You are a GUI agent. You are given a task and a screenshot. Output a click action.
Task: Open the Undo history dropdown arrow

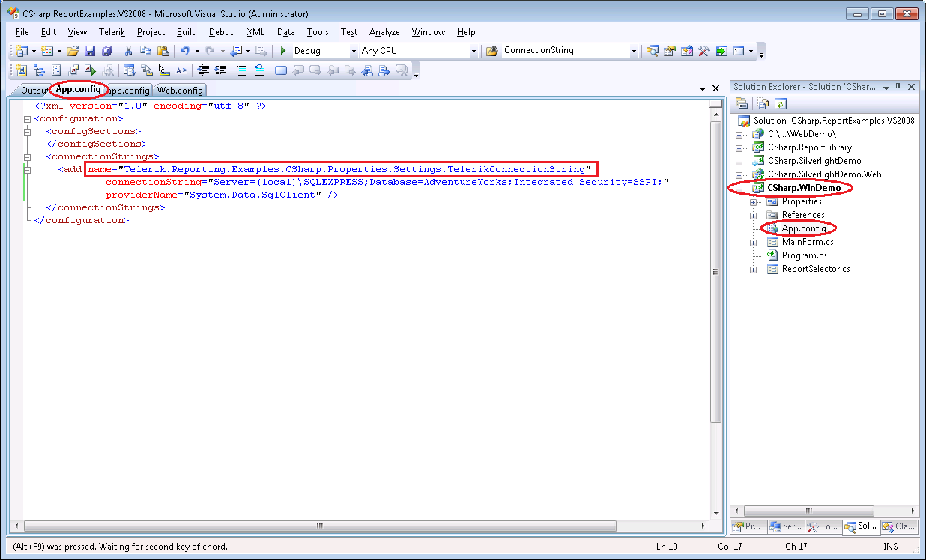coord(196,51)
